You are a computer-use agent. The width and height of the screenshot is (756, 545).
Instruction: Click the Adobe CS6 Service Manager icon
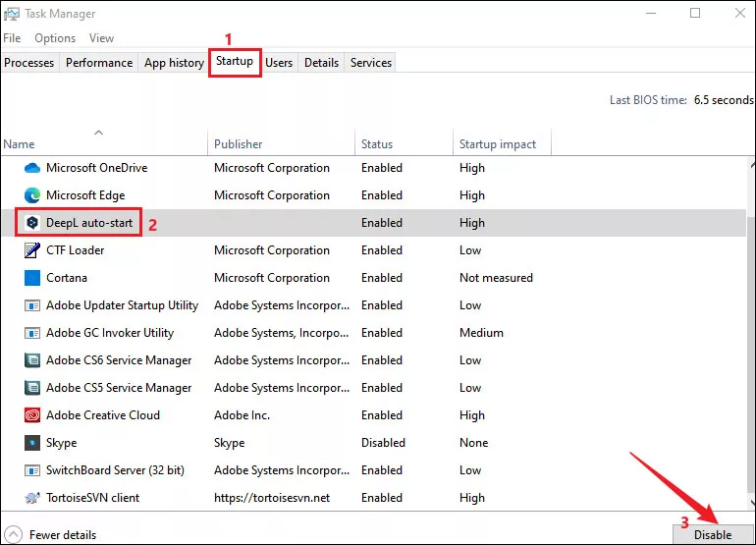click(32, 360)
